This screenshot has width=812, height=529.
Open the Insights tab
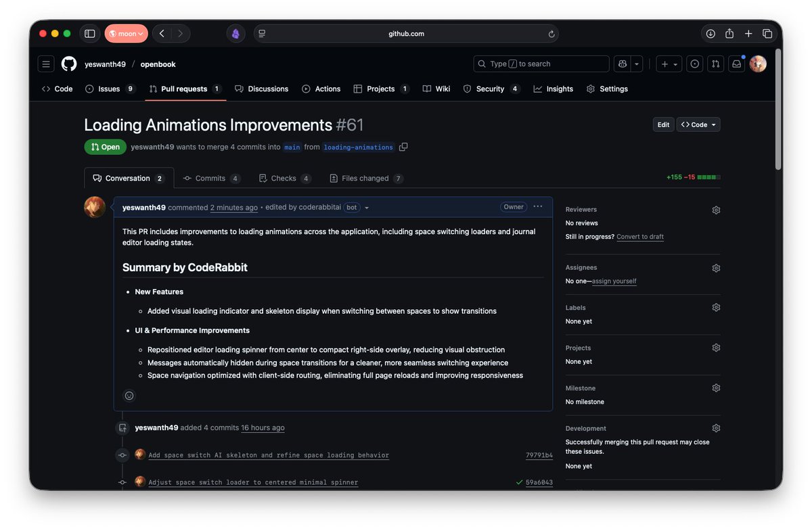[554, 89]
